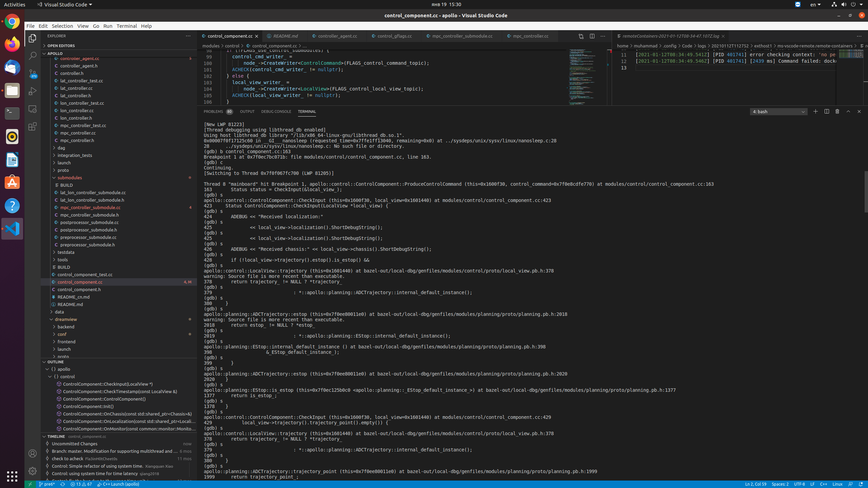Create a new terminal with the plus icon

coord(815,111)
